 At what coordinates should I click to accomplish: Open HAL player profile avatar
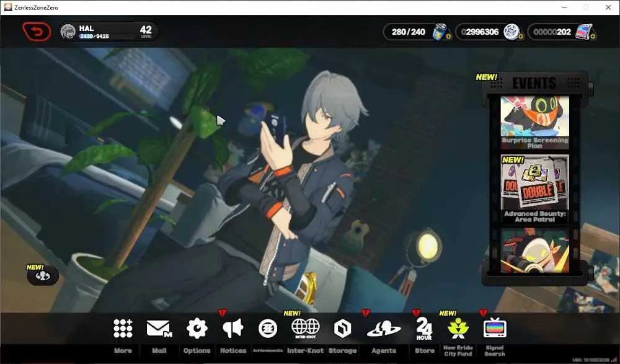pos(68,32)
